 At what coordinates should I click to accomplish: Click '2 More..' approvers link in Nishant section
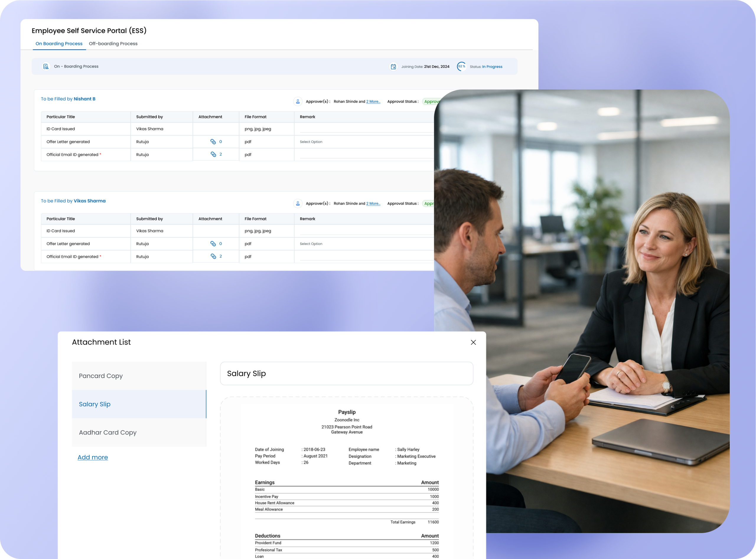(x=373, y=102)
